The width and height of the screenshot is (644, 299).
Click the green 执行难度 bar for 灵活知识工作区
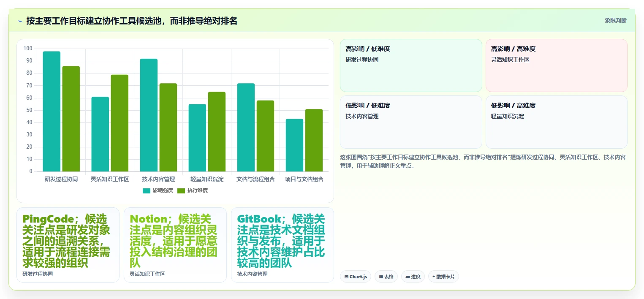pyautogui.click(x=120, y=123)
